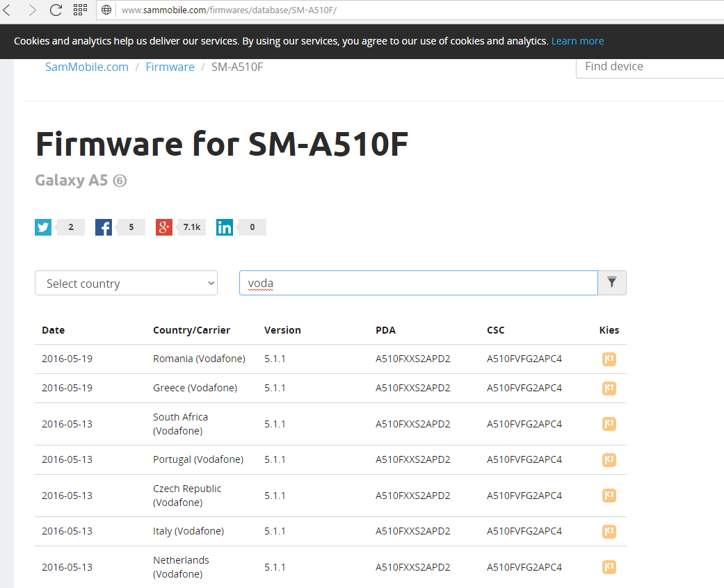Click the Date column header
This screenshot has height=588, width=724.
[x=53, y=330]
